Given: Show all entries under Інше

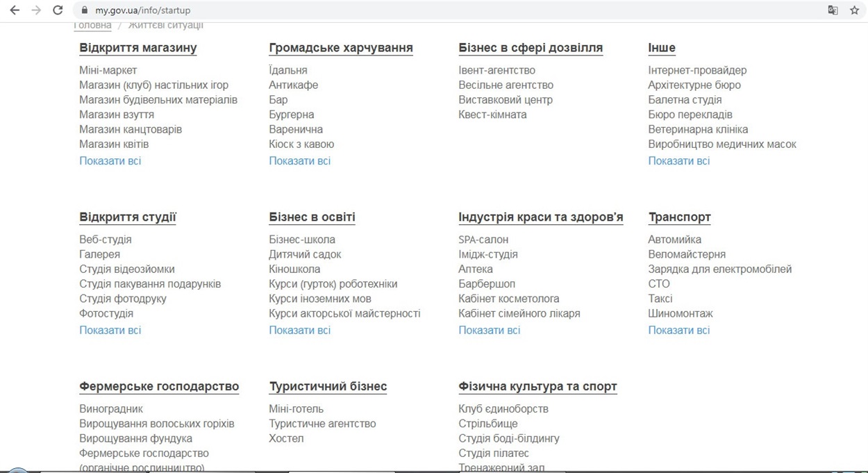Looking at the screenshot, I should point(679,160).
